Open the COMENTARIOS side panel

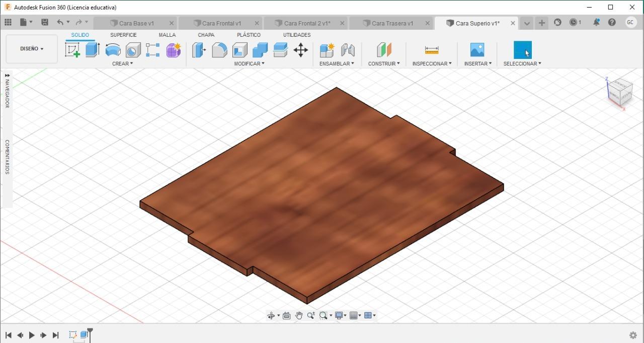coord(7,157)
